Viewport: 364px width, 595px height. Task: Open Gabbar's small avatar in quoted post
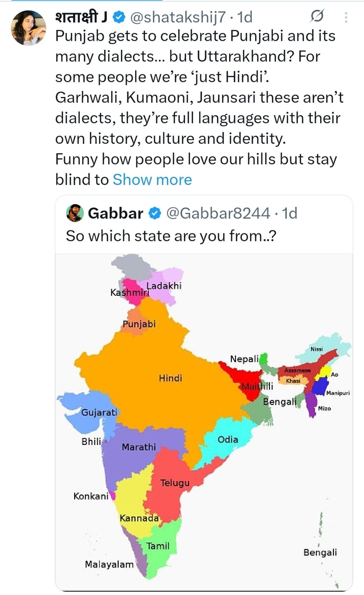pyautogui.click(x=75, y=213)
